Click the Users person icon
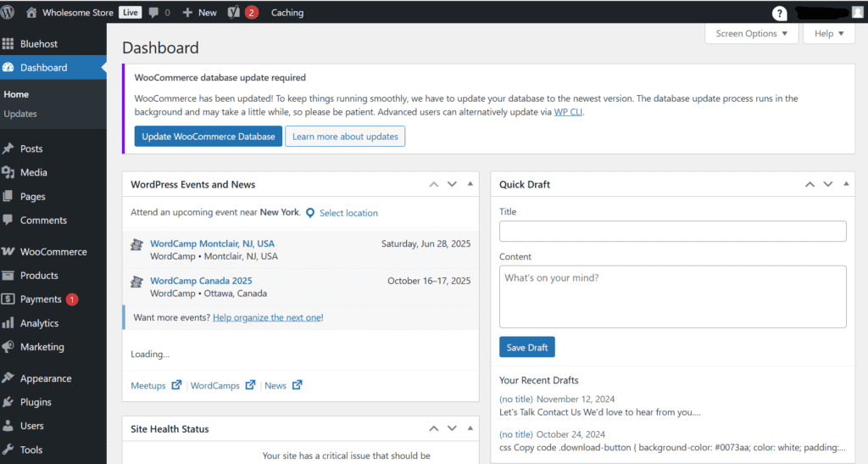The height and width of the screenshot is (464, 868). [8, 426]
